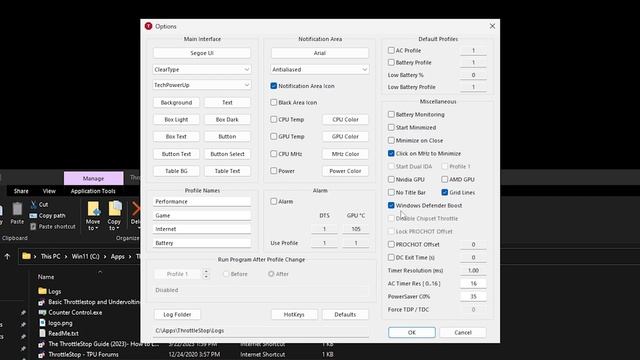
Task: Enable Black Area Icon checkbox
Action: (x=273, y=102)
